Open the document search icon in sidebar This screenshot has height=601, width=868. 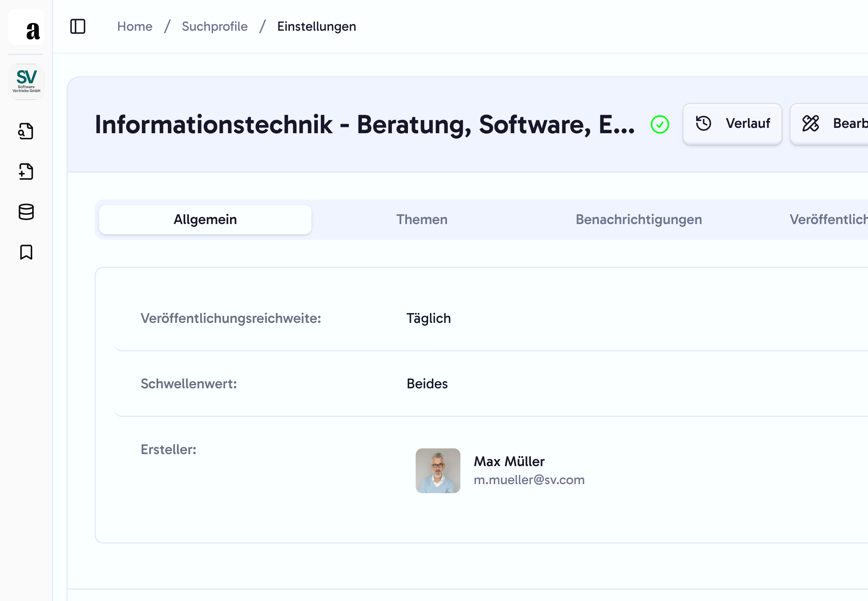tap(26, 131)
